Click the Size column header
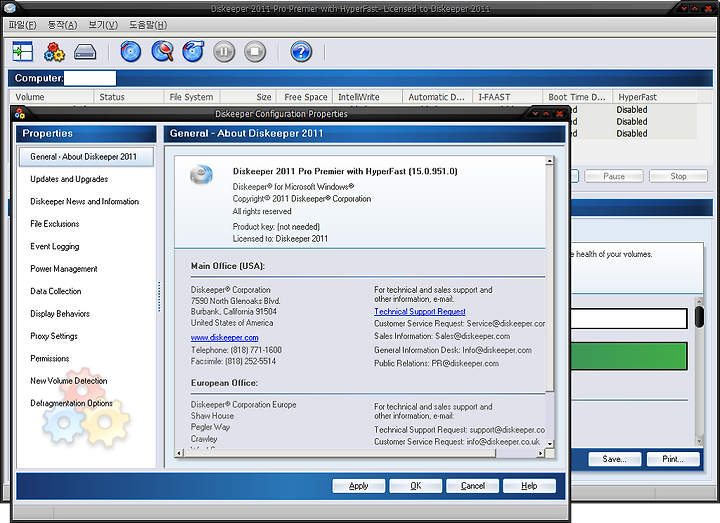The image size is (720, 523). (248, 97)
